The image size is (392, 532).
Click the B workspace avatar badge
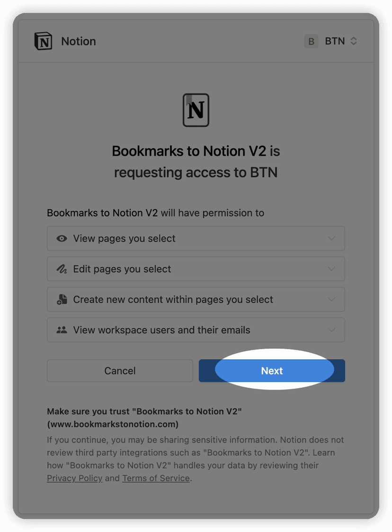[311, 41]
